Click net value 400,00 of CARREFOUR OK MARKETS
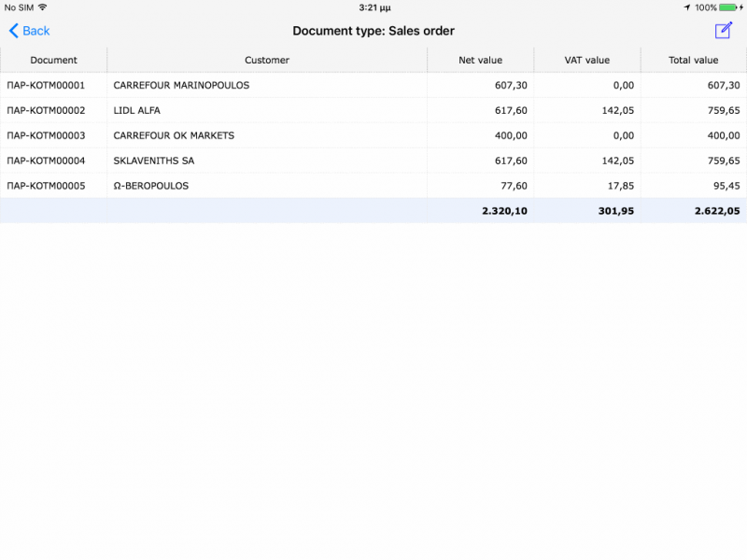747x560 pixels. pos(511,135)
